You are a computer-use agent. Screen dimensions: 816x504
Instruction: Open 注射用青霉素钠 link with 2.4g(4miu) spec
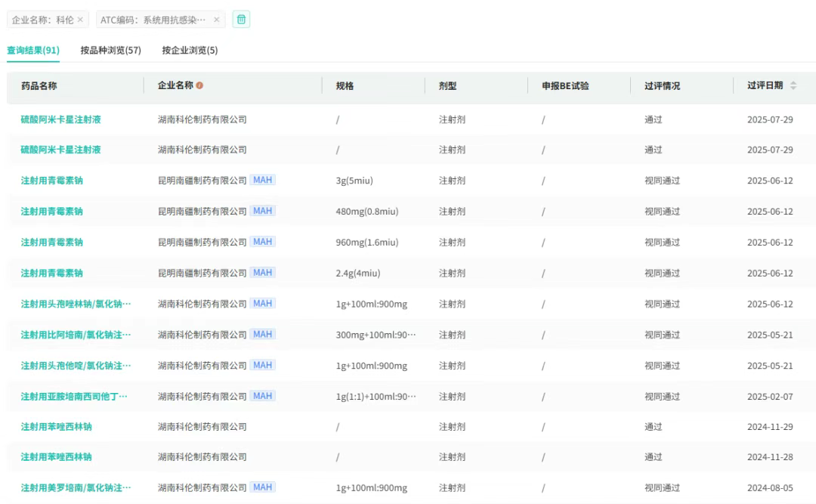coord(51,274)
